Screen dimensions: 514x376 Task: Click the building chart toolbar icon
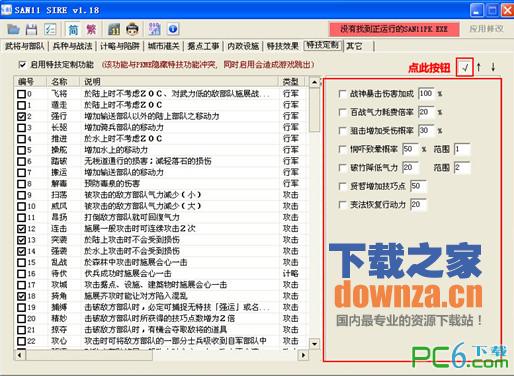click(114, 29)
